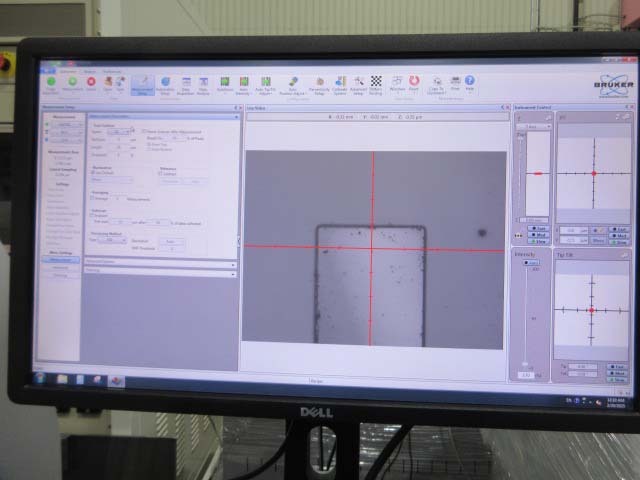Set Tip Tilt speed to Fast
This screenshot has width=640, height=480.
[617, 367]
